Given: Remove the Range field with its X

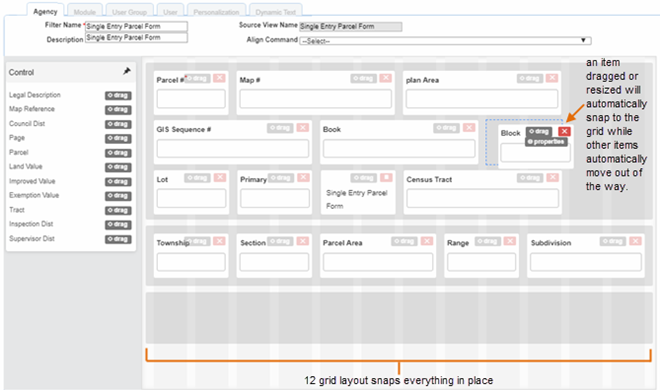Looking at the screenshot, I should tap(510, 241).
